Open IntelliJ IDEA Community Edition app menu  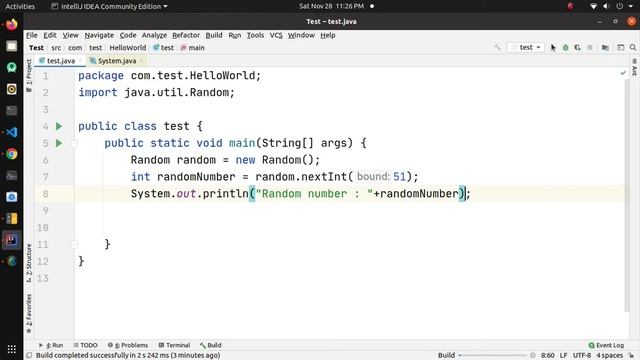pos(109,6)
